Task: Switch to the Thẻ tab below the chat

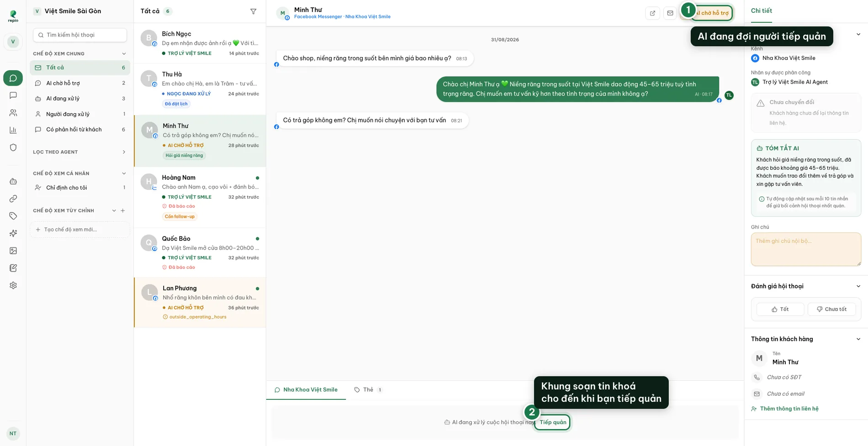Action: 368,390
